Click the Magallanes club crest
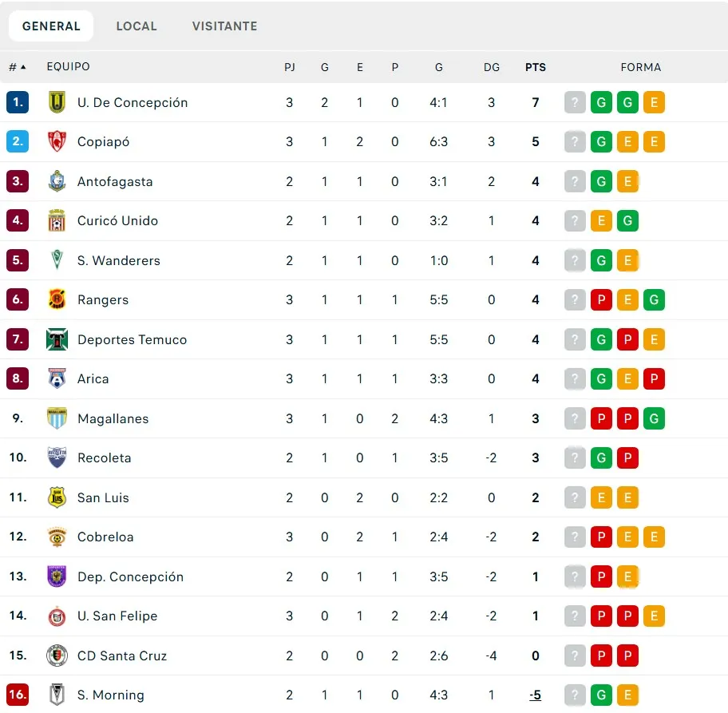The width and height of the screenshot is (728, 713). click(x=57, y=418)
